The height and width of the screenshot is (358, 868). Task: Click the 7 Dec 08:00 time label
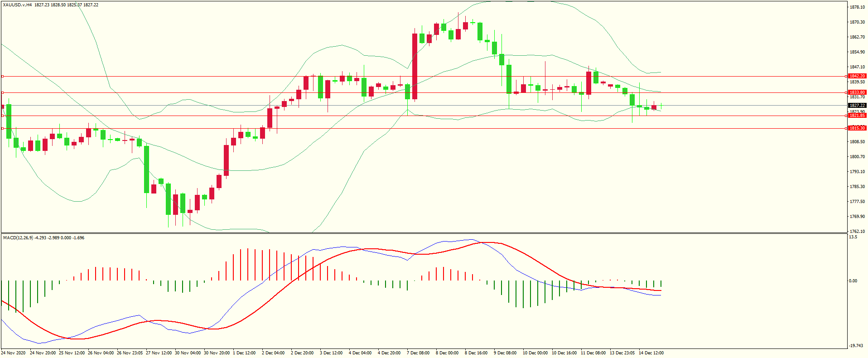point(418,353)
